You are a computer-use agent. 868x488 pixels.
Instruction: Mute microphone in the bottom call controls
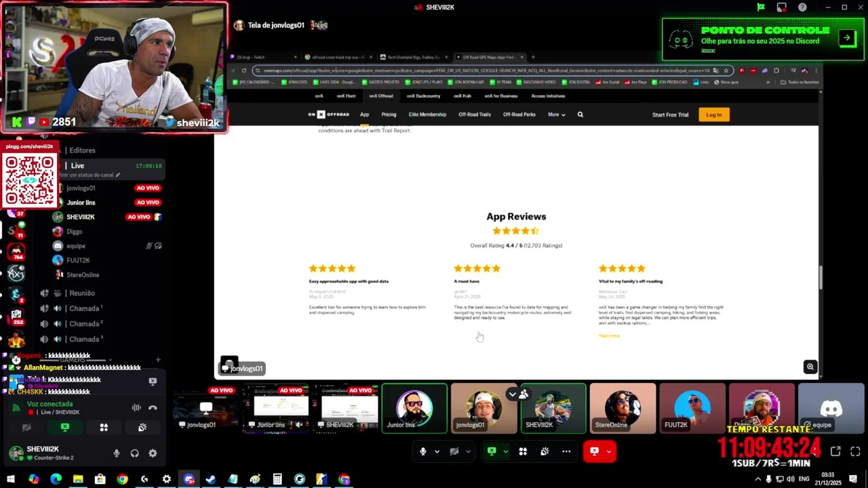click(423, 451)
